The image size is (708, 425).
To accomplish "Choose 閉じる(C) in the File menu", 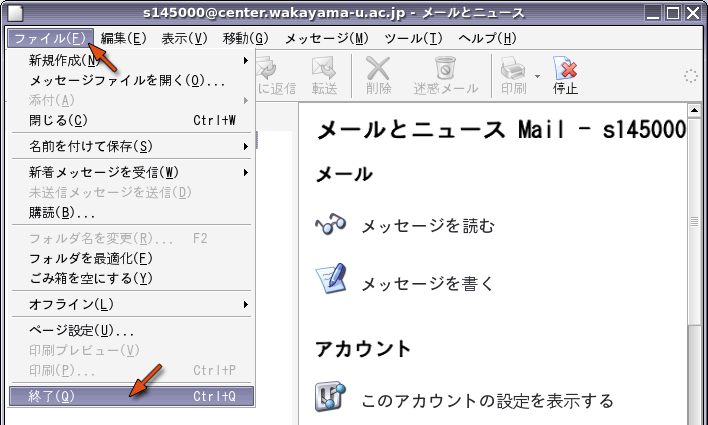I will (131, 120).
